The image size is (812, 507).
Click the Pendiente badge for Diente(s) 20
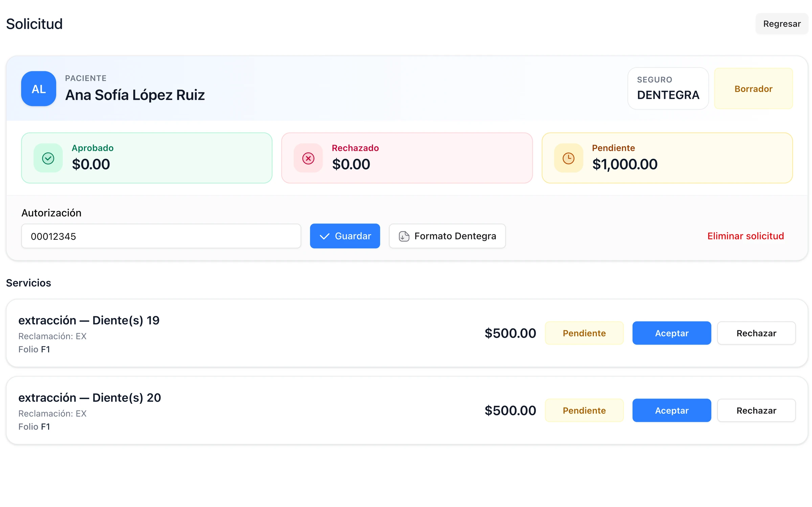click(x=584, y=410)
